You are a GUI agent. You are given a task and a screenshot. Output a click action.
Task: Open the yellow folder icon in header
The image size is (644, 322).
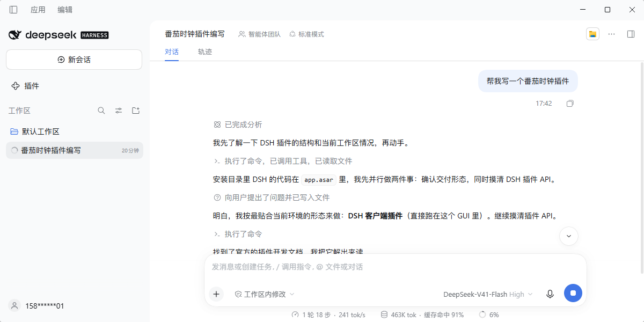click(x=592, y=34)
